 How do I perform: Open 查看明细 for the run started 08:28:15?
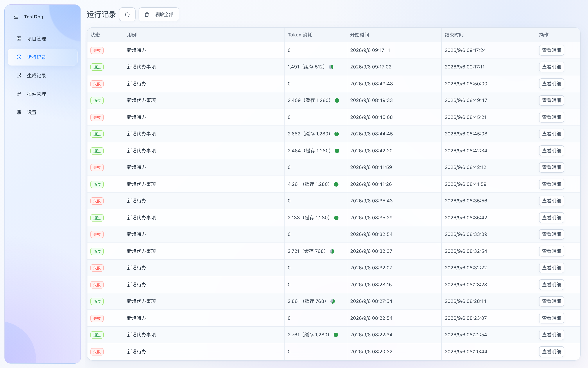(552, 285)
